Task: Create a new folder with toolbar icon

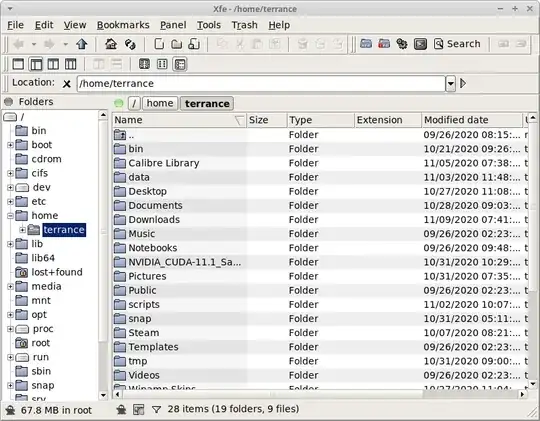Action: coord(177,44)
